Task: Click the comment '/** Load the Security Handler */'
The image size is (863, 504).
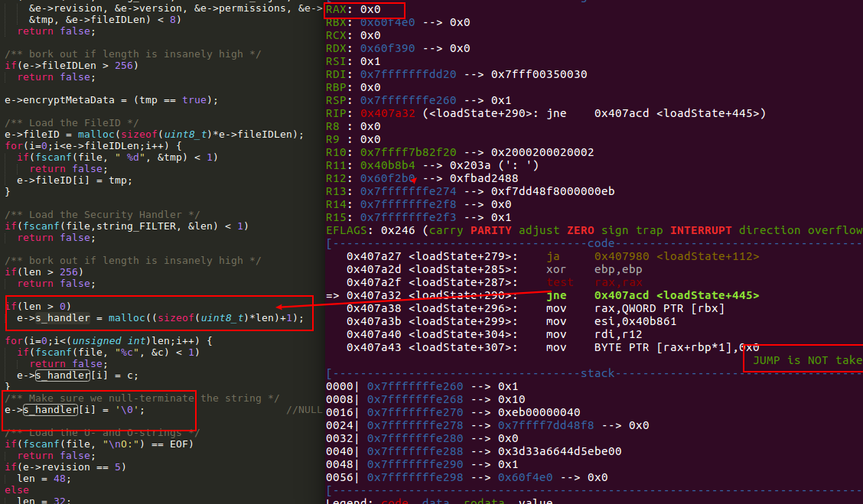Action: (x=103, y=215)
